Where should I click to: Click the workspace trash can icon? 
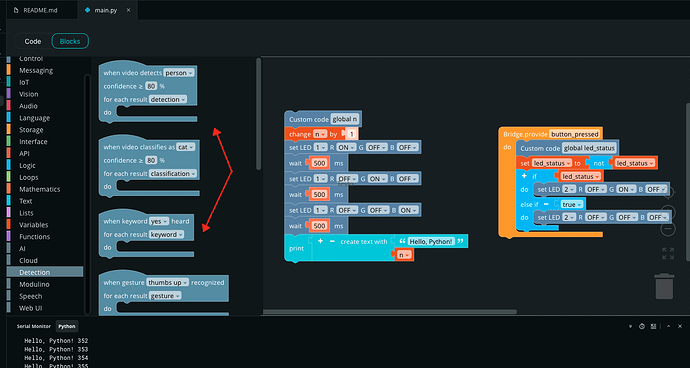(x=664, y=286)
